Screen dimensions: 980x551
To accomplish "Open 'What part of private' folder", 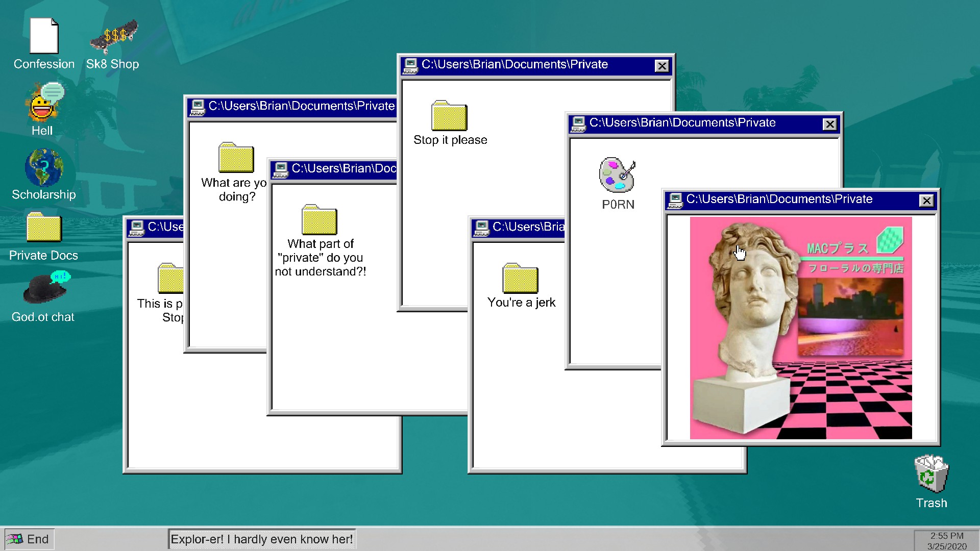I will pos(320,220).
